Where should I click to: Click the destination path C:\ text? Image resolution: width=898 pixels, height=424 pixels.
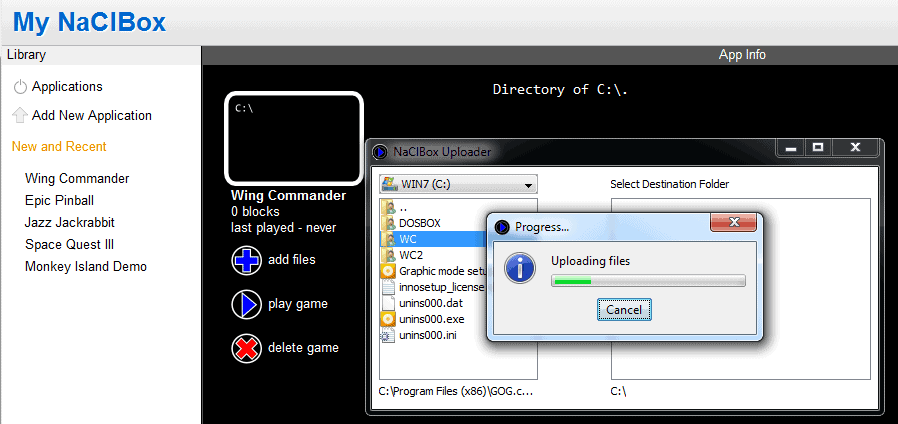tap(619, 392)
